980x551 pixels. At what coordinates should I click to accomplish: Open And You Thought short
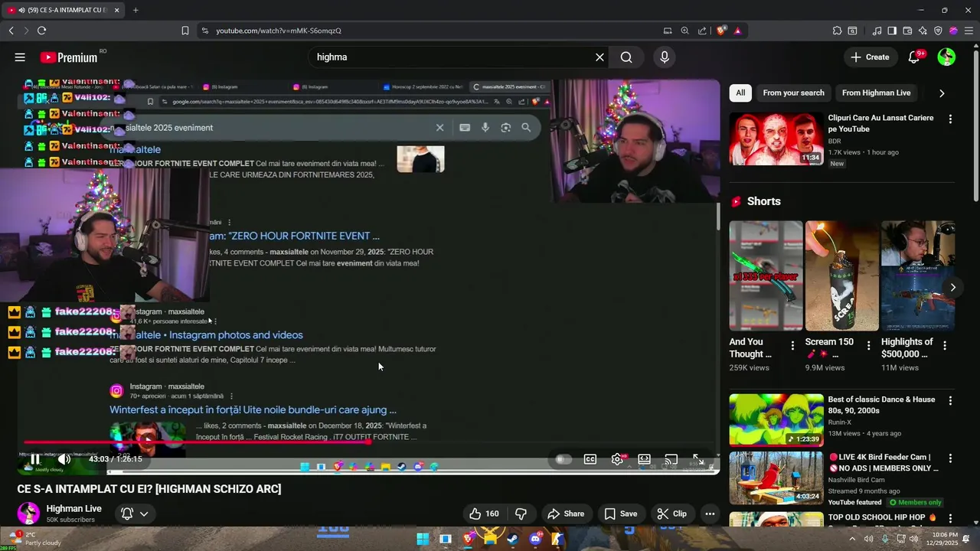click(766, 275)
